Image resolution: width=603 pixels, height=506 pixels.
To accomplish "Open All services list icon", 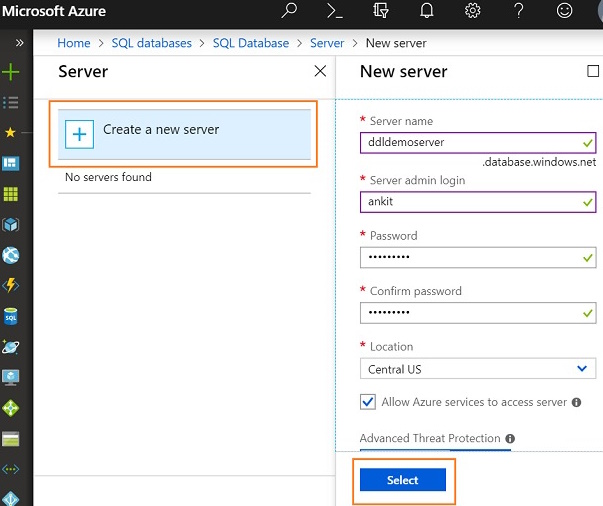I will coord(10,103).
